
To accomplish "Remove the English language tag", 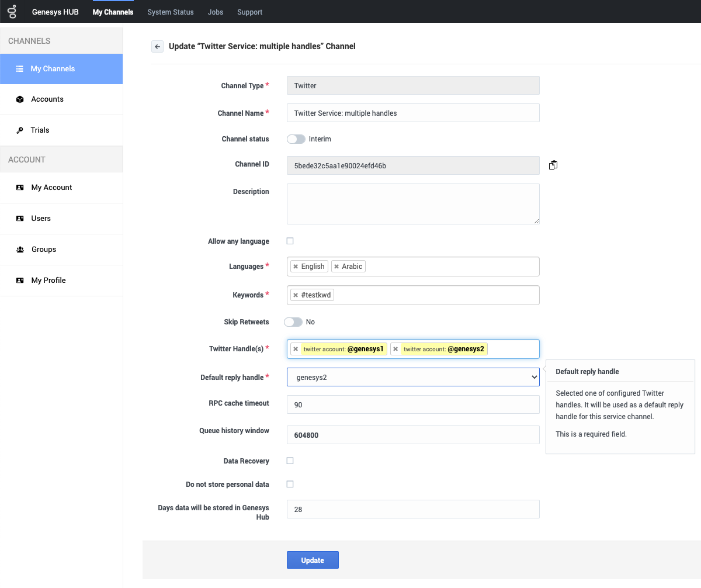I will coord(296,267).
